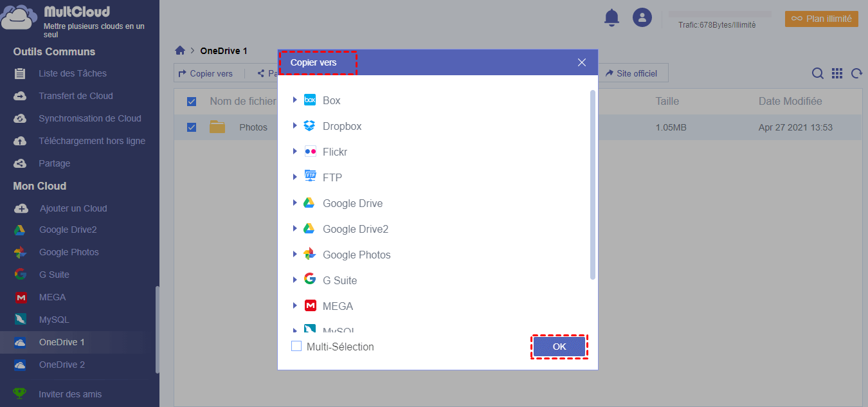Image resolution: width=868 pixels, height=407 pixels.
Task: Select the Flickr icon in list
Action: (x=309, y=152)
